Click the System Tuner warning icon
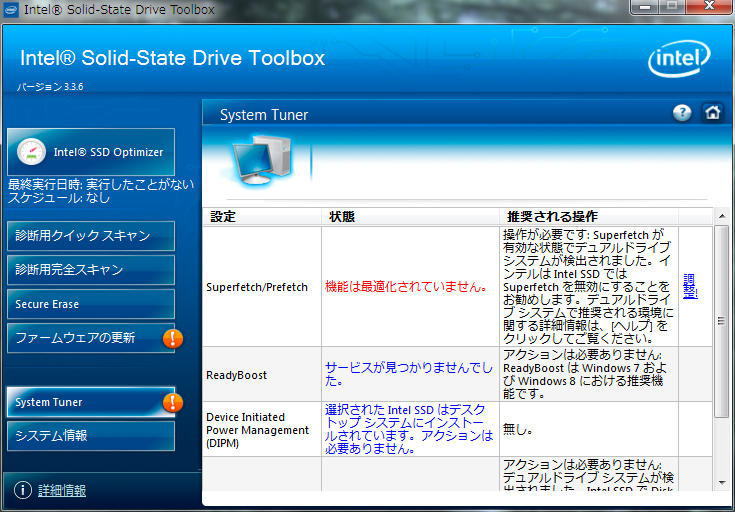The height and width of the screenshot is (512, 735). [x=172, y=402]
